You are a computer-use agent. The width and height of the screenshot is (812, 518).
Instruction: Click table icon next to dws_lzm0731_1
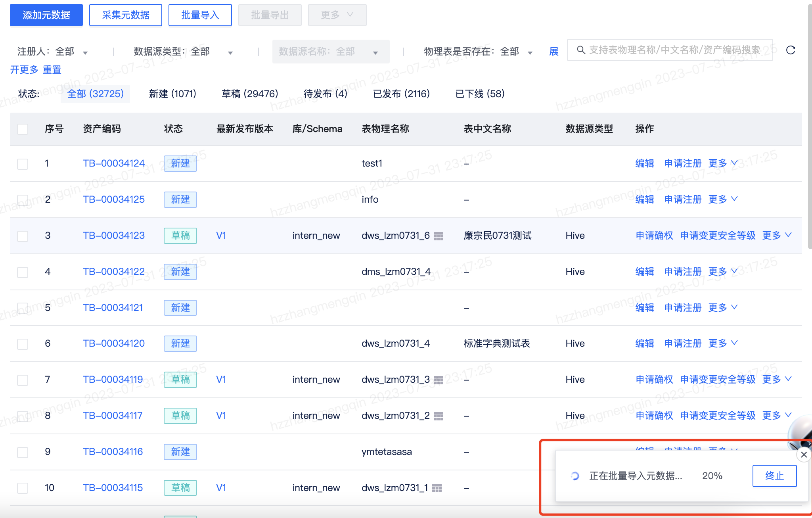(x=437, y=488)
